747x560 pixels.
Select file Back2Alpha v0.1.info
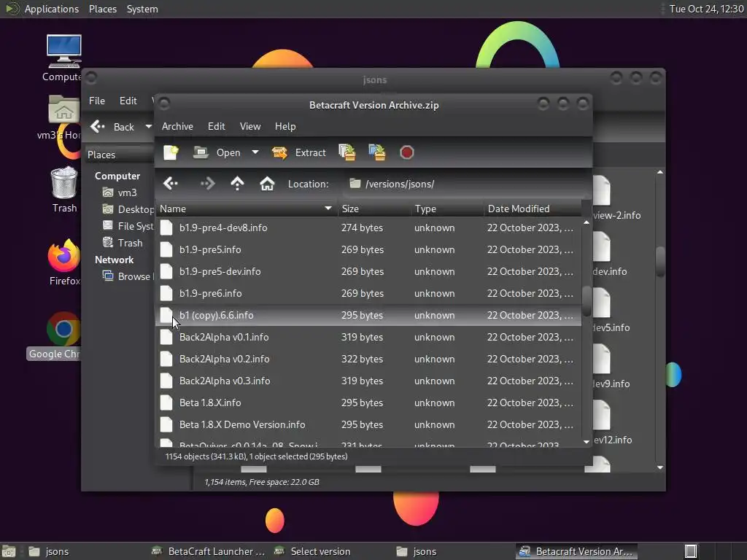(368, 337)
